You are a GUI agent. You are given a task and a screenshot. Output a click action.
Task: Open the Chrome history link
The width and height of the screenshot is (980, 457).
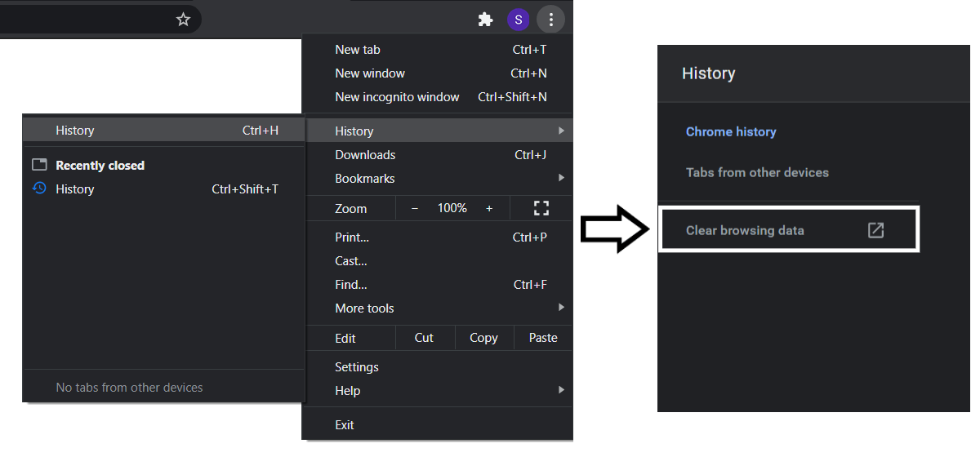[731, 131]
